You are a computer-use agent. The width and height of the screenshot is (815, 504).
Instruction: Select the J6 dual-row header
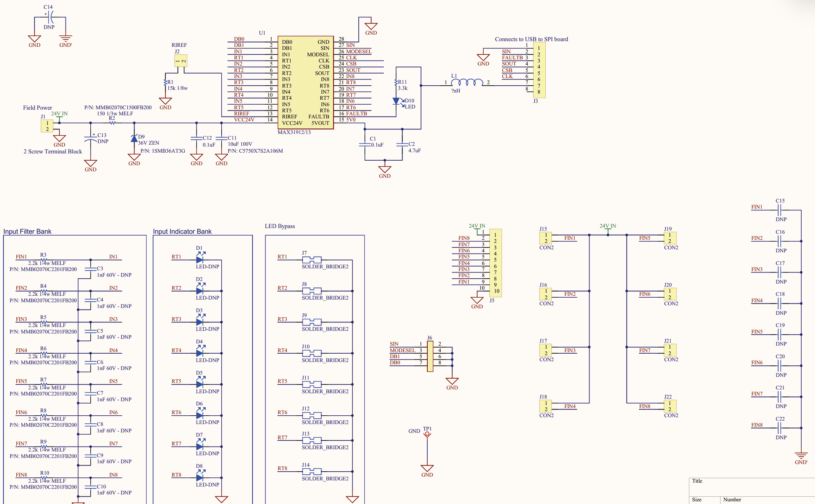[430, 356]
